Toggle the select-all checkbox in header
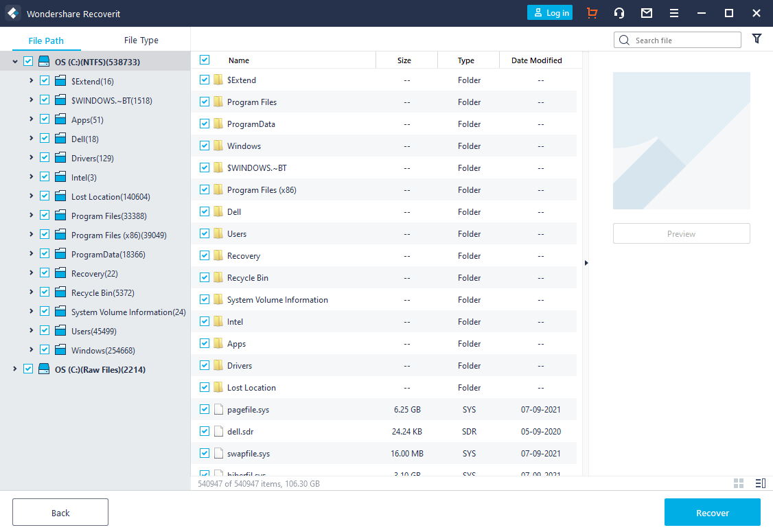Image resolution: width=773 pixels, height=532 pixels. 205,60
